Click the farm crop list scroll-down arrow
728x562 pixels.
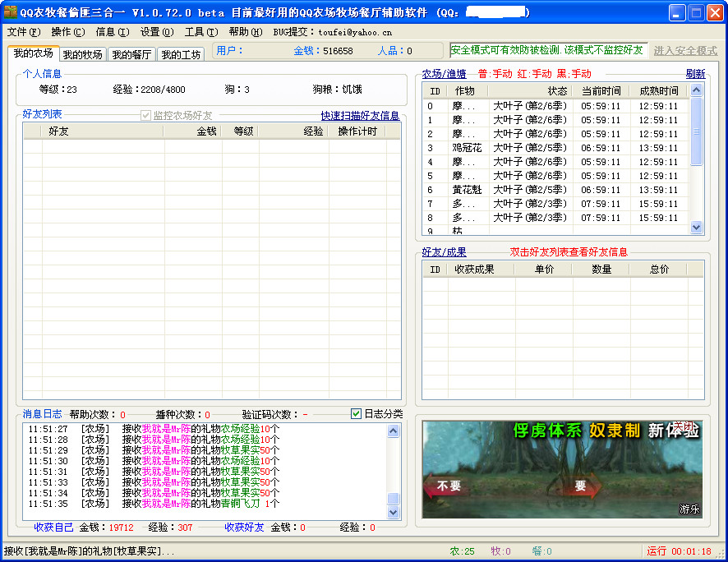pyautogui.click(x=696, y=227)
